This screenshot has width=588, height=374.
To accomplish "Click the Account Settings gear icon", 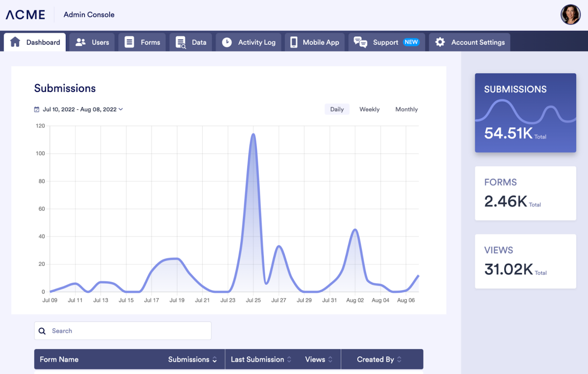I will [x=440, y=42].
